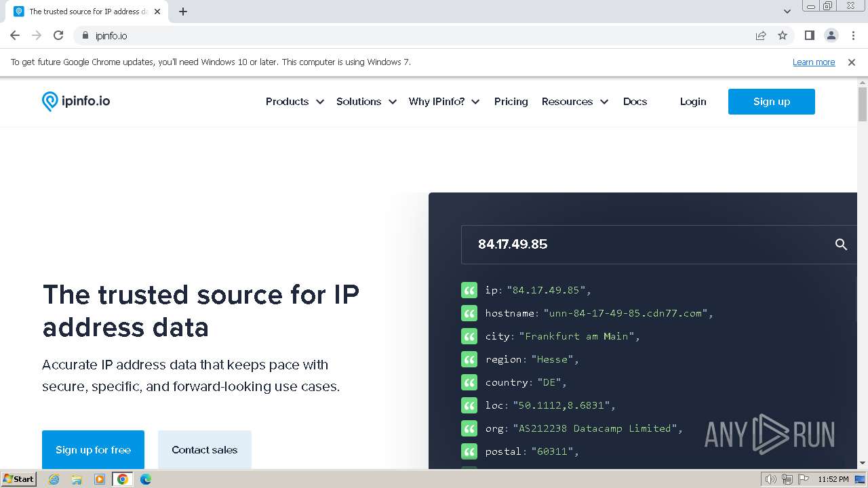Click the Chrome taskbar icon
Screen dimensions: 868x488
pos(123,479)
